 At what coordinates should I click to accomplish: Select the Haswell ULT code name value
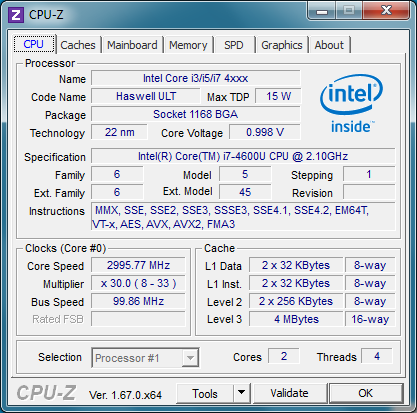click(x=146, y=96)
